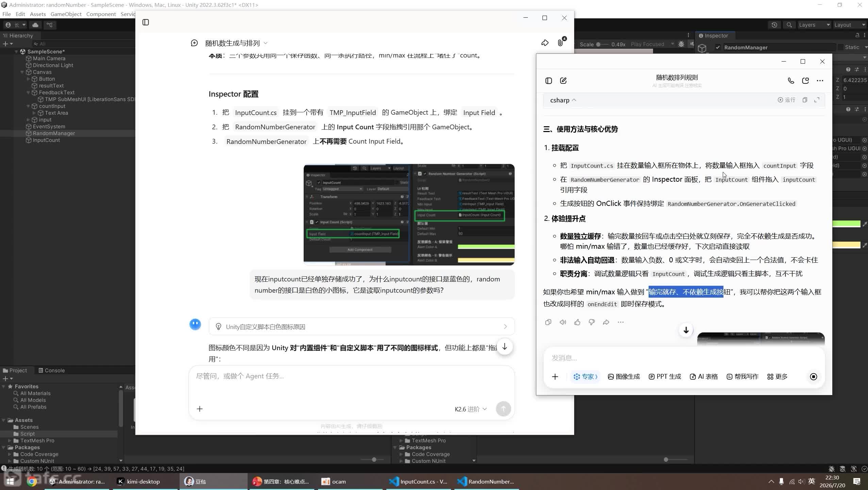Add file in Doubao message box
The width and height of the screenshot is (868, 490).
point(555,377)
